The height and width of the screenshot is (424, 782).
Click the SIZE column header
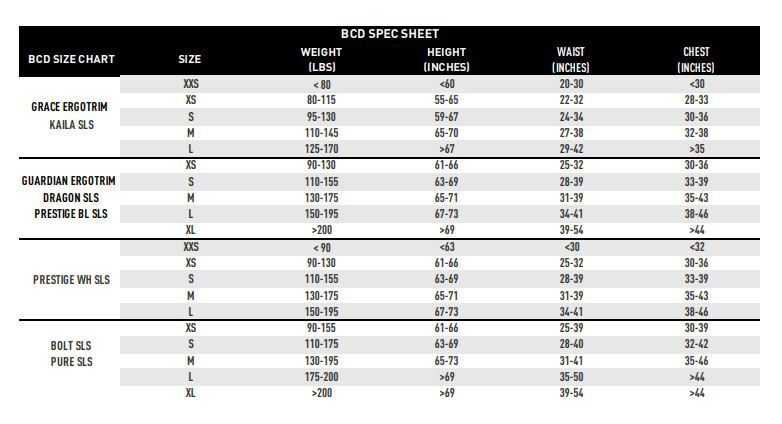[190, 59]
